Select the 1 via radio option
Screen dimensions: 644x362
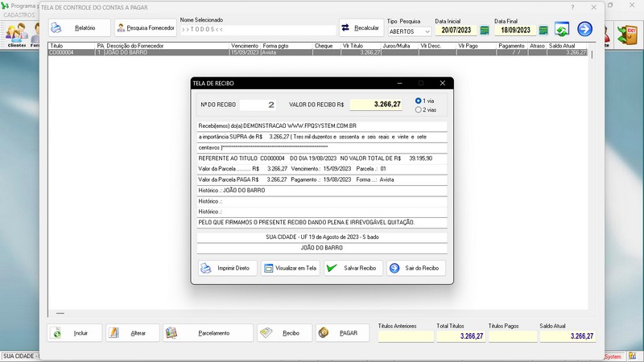point(419,101)
